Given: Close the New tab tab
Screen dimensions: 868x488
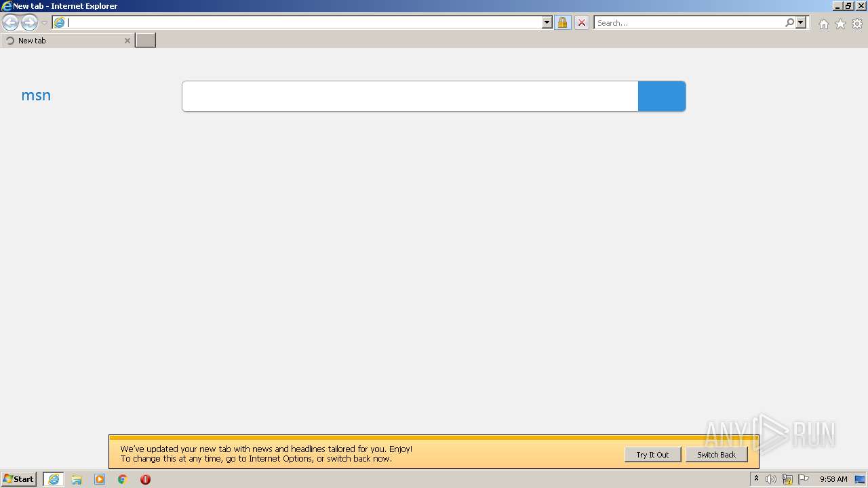Looking at the screenshot, I should tap(127, 41).
